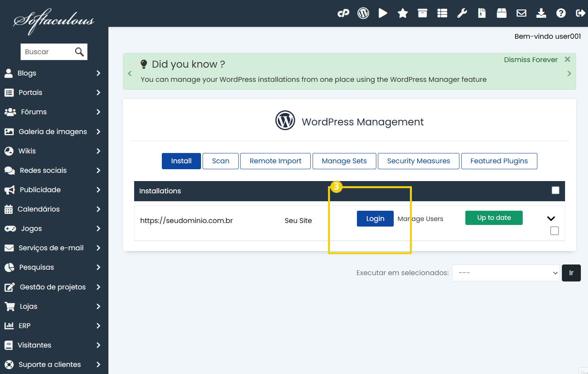Open the Jogos sidebar item label
Screen dimensions: 588x374
click(31, 229)
